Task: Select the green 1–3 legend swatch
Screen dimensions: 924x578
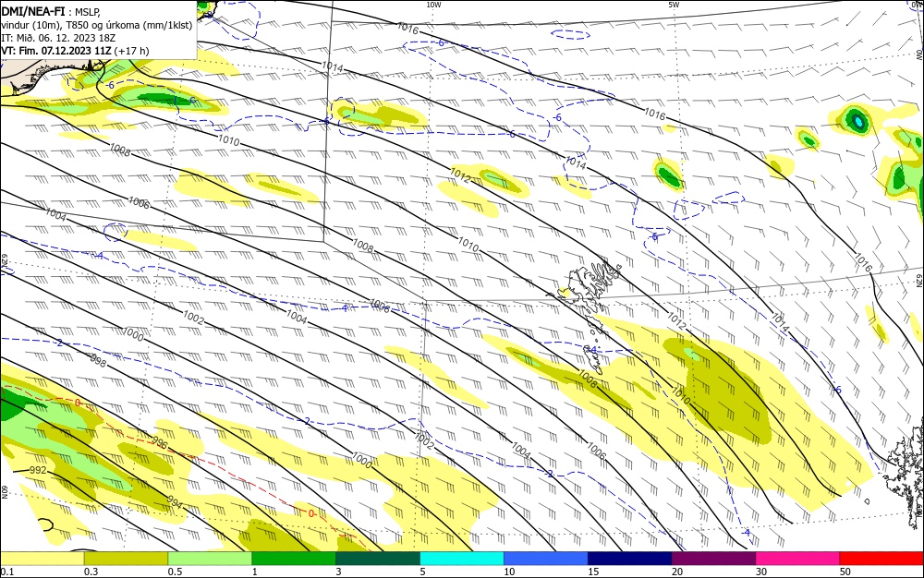Action: [x=294, y=559]
